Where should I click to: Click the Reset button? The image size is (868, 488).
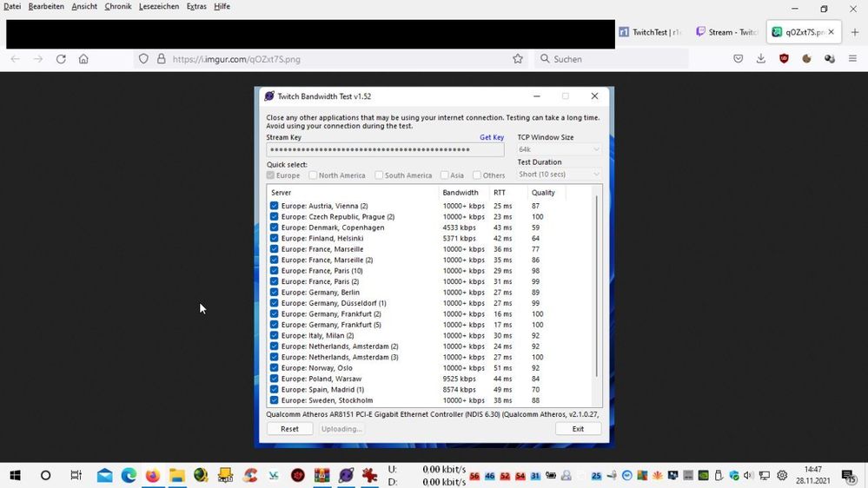[x=289, y=429]
